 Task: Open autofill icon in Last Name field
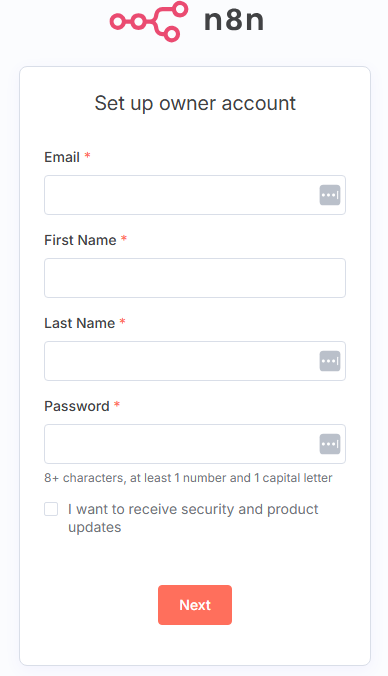pos(330,361)
